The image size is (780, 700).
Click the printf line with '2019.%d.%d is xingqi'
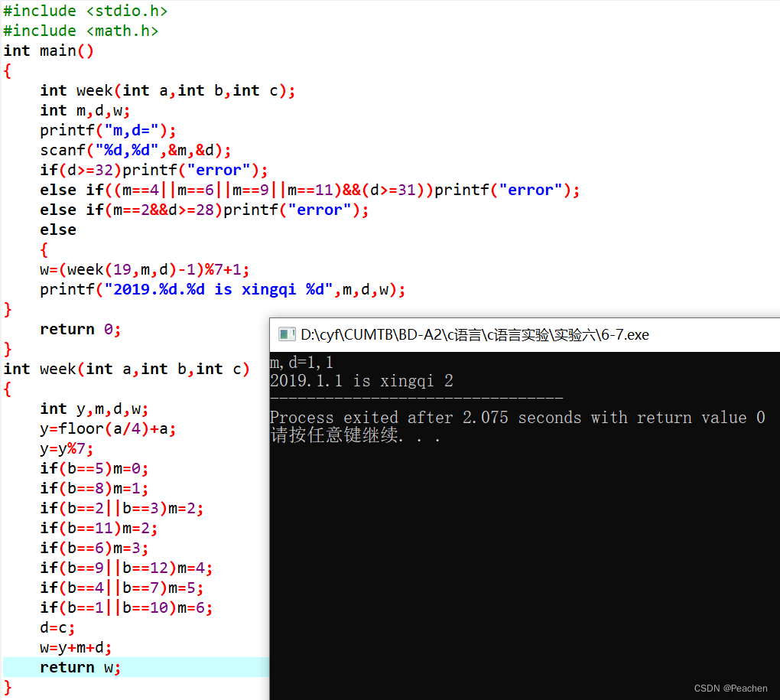[223, 289]
